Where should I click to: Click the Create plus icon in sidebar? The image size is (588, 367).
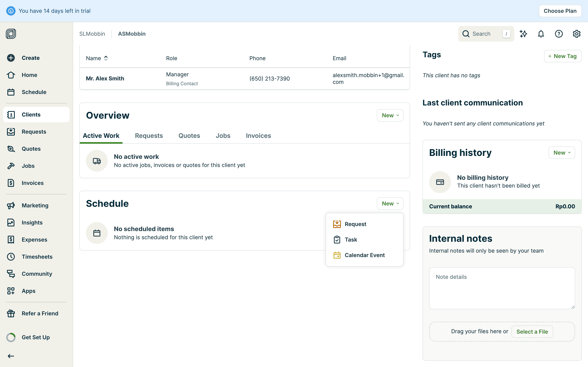pyautogui.click(x=11, y=58)
